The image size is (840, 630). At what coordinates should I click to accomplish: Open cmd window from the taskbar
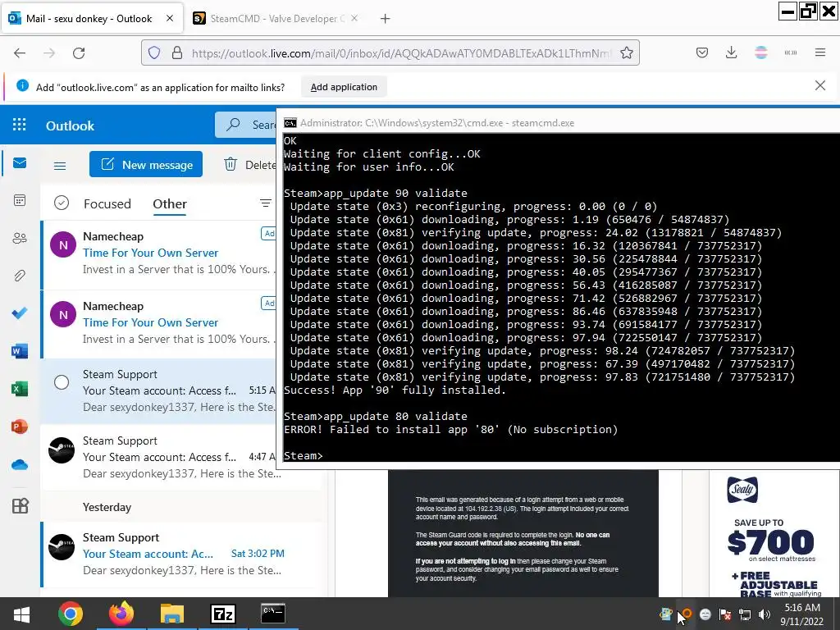pos(272,614)
